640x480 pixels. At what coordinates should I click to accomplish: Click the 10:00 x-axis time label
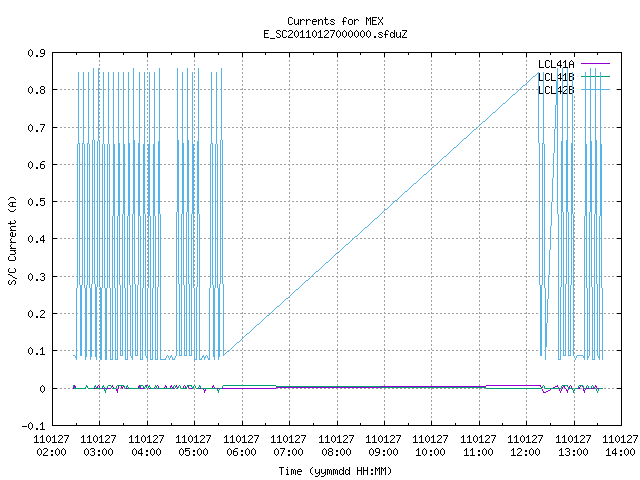[x=430, y=452]
